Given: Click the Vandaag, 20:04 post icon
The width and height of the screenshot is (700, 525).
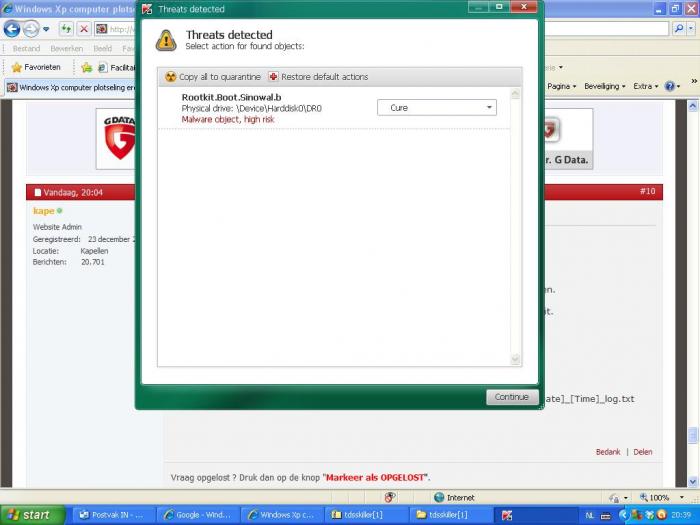Looking at the screenshot, I should coord(38,192).
